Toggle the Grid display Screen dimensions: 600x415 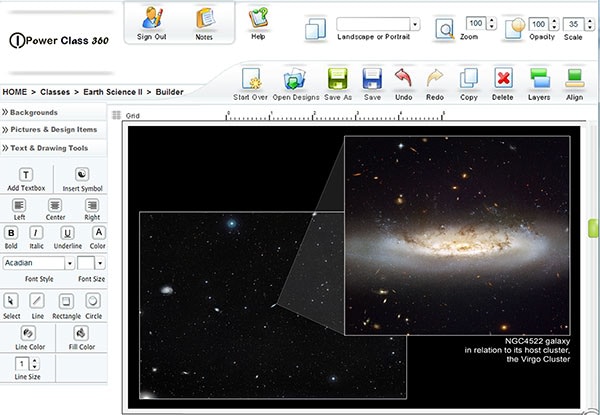(x=116, y=115)
